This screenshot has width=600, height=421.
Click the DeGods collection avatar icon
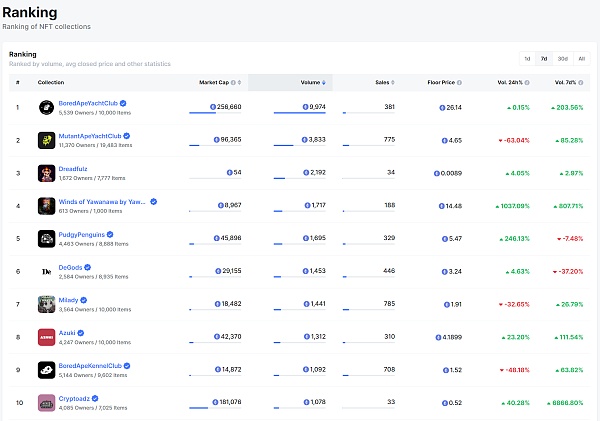point(46,271)
